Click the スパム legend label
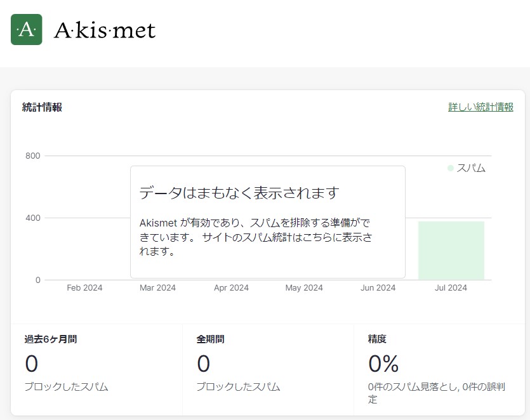 [x=471, y=168]
